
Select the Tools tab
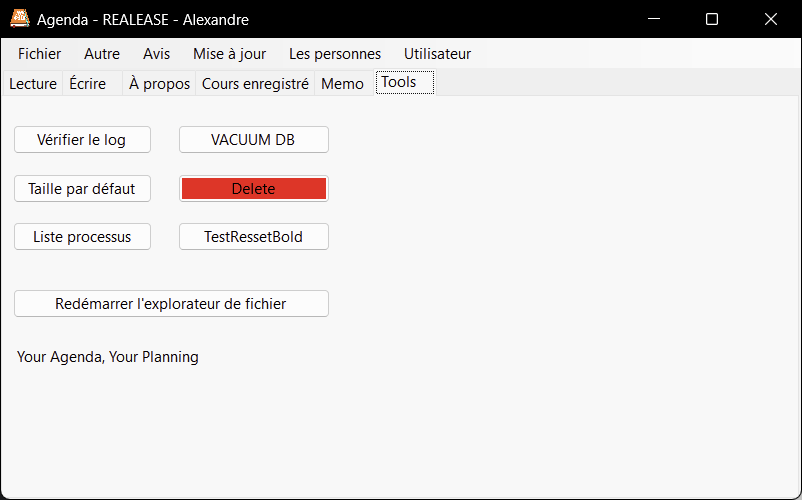pos(399,83)
